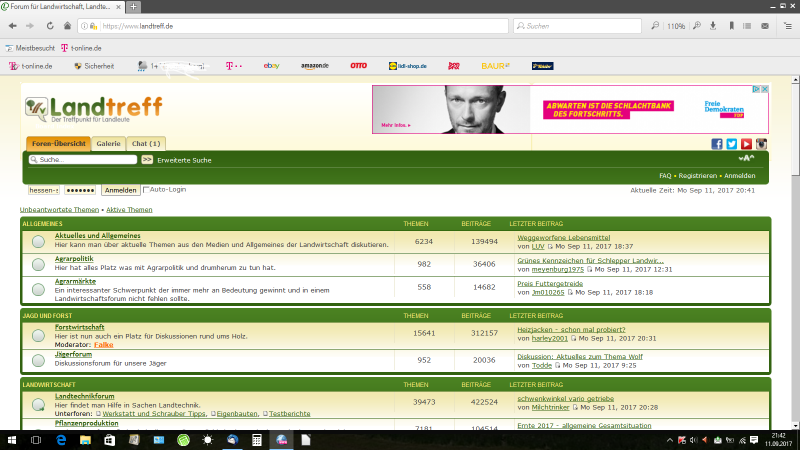The height and width of the screenshot is (450, 800).
Task: Reload the page with refresh icon
Action: coord(50,26)
